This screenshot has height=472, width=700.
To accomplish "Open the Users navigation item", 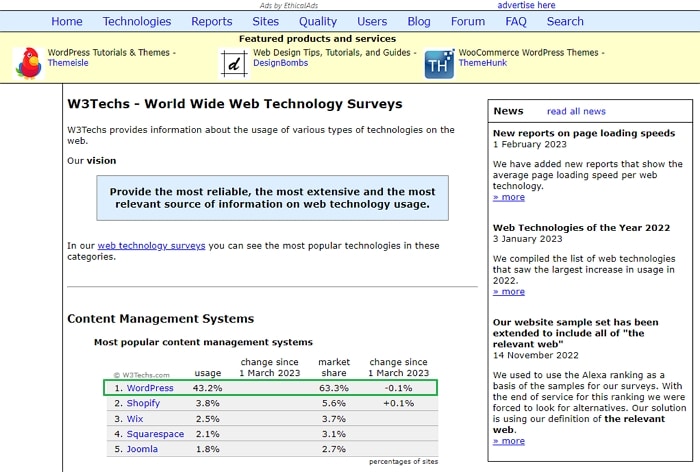I will 372,21.
